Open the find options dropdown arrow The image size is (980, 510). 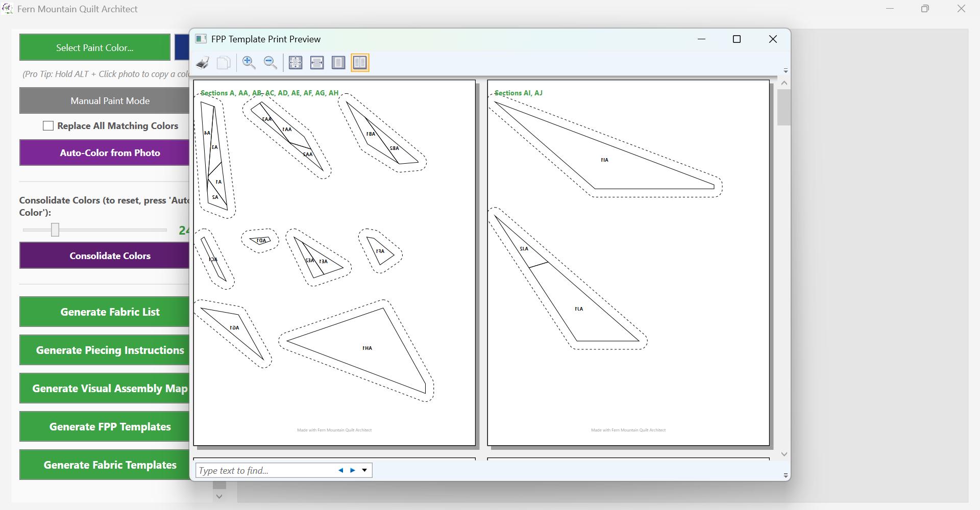(364, 470)
